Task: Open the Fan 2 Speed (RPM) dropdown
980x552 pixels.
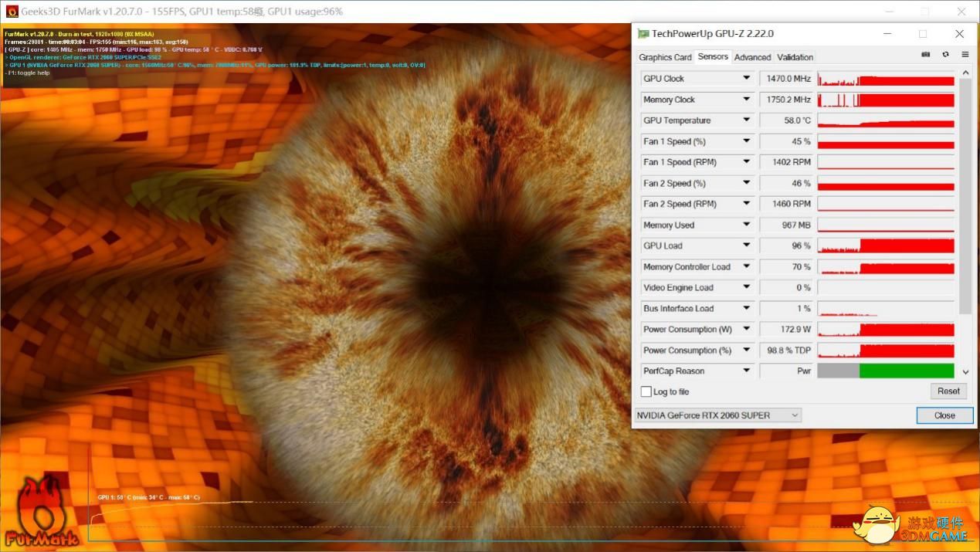Action: (747, 204)
